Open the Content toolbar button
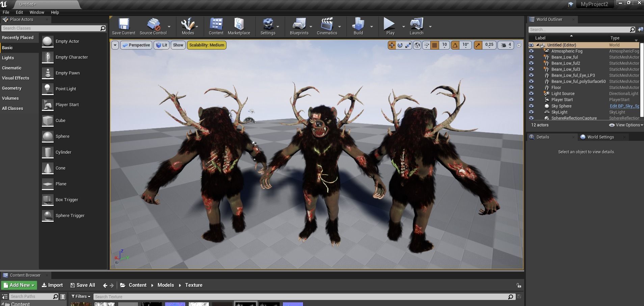This screenshot has height=306, width=644. pos(216,26)
